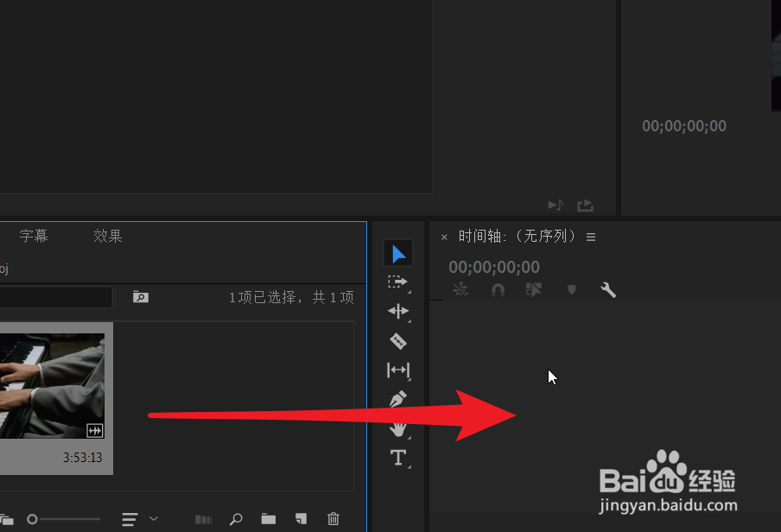781x532 pixels.
Task: Expand the sort options chevron
Action: pos(154,519)
